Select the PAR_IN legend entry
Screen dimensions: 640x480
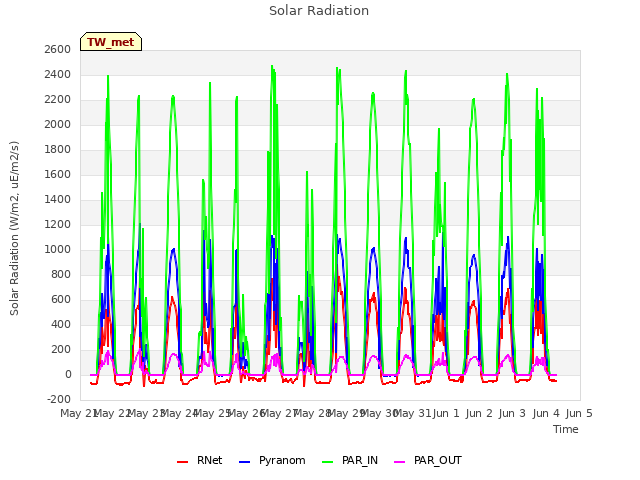[x=350, y=460]
